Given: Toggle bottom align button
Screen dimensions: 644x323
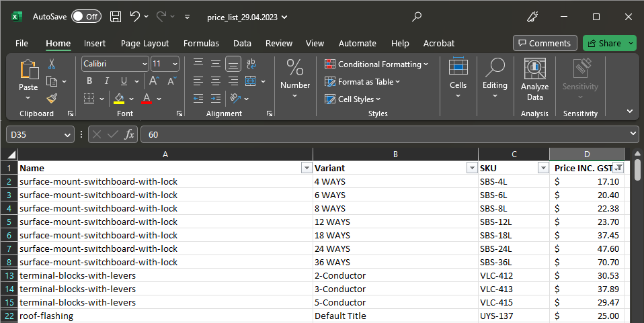Looking at the screenshot, I should click(233, 64).
